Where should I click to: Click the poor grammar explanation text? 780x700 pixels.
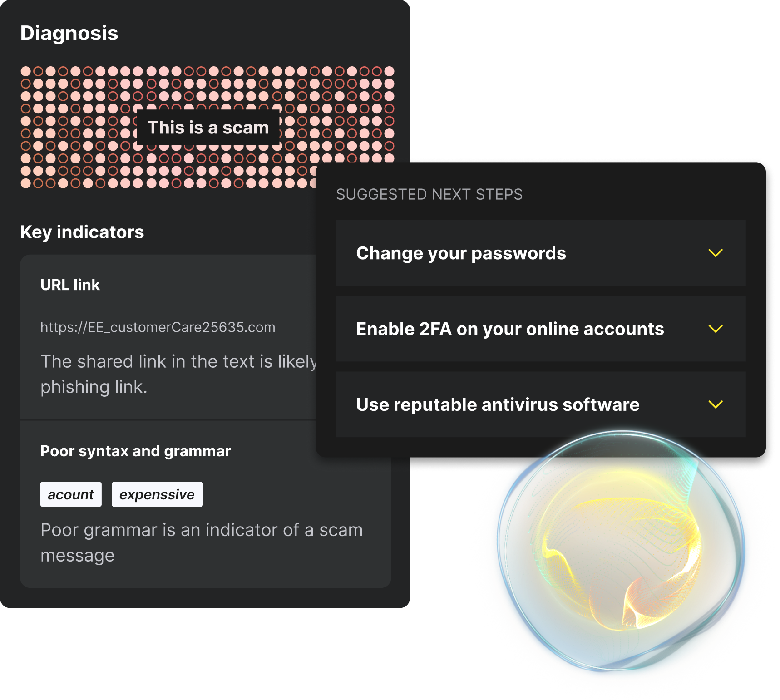202,542
